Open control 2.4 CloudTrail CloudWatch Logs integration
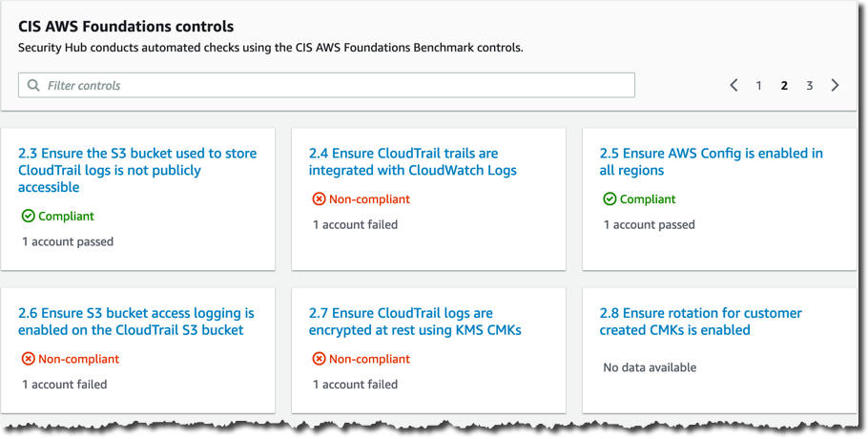 (x=412, y=161)
